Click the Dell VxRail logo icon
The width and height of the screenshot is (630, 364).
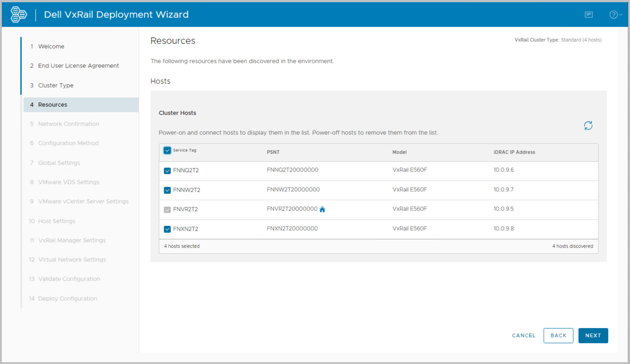coord(18,14)
